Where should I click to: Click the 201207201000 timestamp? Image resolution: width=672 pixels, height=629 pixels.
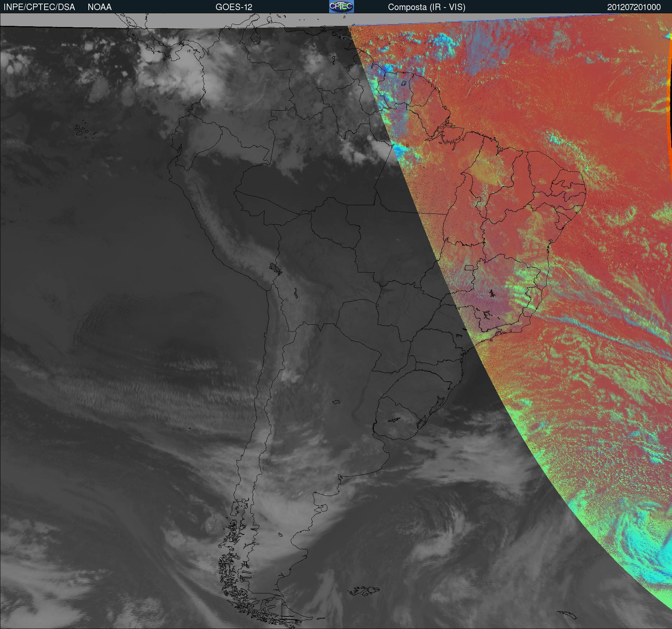click(x=634, y=7)
